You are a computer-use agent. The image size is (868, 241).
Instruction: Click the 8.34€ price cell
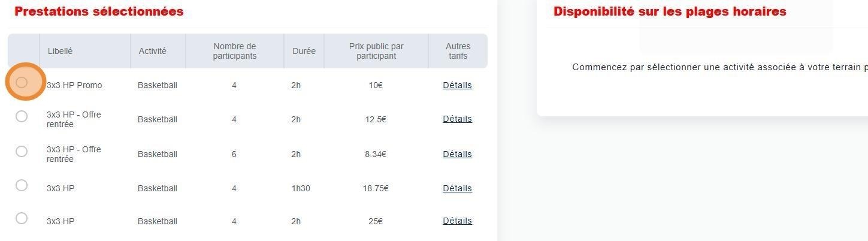click(x=376, y=154)
